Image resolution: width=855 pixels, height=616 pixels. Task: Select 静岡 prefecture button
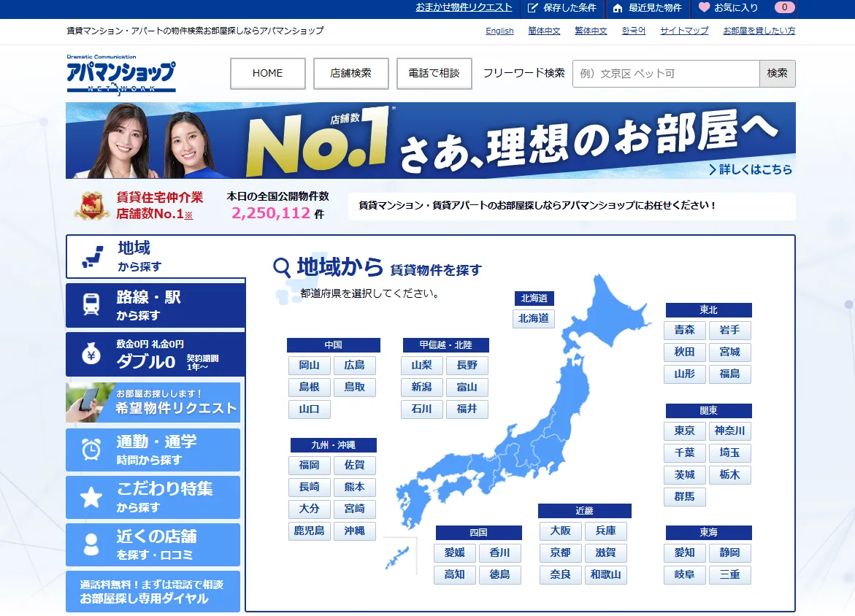(729, 553)
